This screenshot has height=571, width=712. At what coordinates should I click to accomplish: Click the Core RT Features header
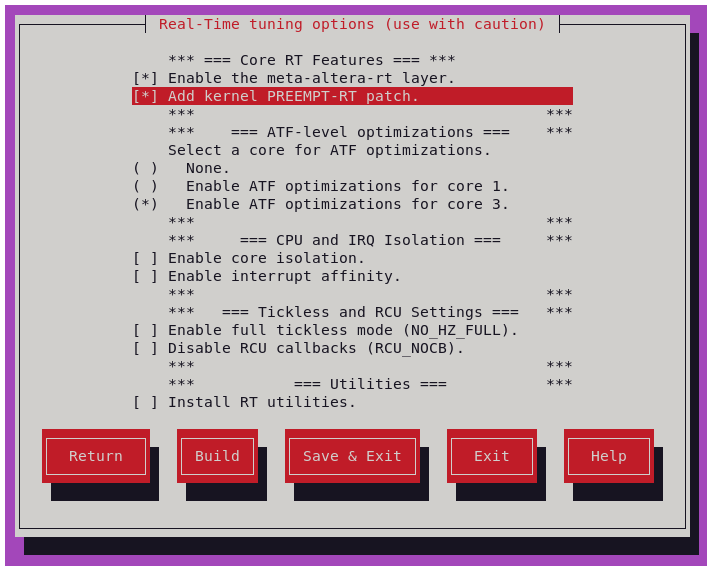pos(311,60)
